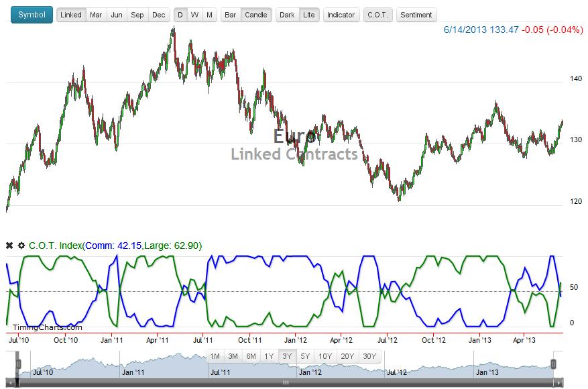Switch to the Dec contract
Viewport: 588px width, 389px height.
(159, 15)
